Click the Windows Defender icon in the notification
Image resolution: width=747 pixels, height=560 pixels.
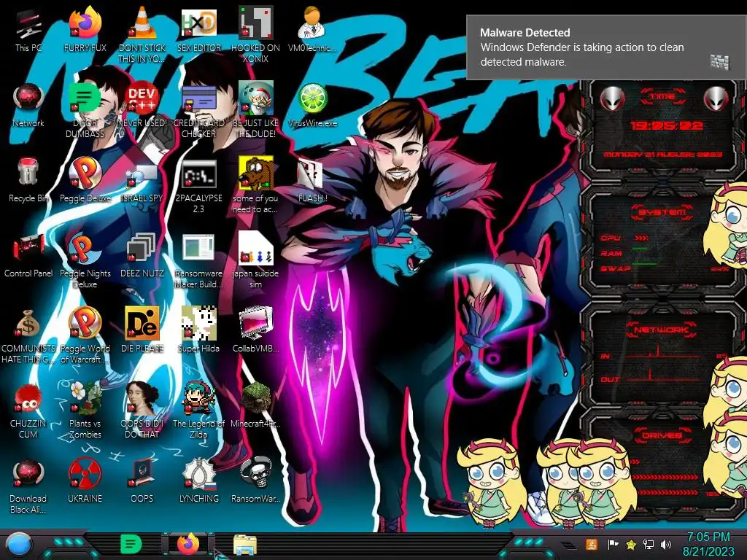[719, 61]
